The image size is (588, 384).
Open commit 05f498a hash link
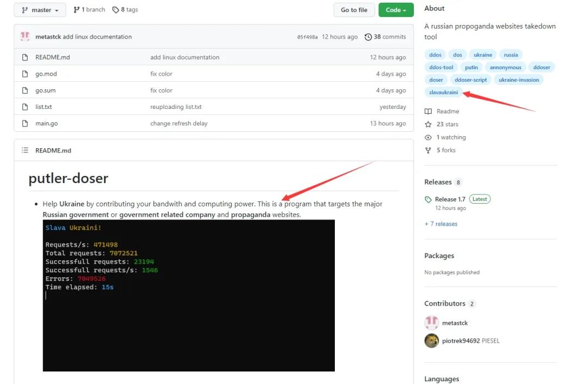(307, 37)
